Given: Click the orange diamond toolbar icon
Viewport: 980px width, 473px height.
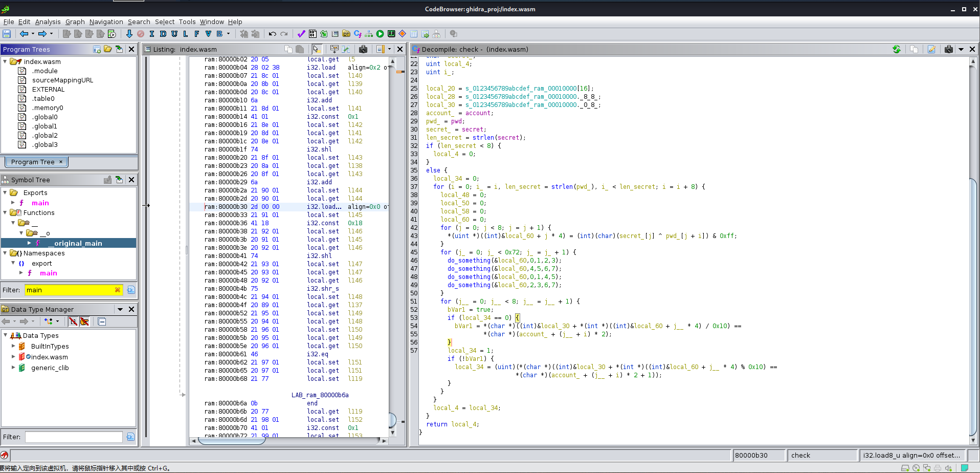Looking at the screenshot, I should 403,34.
